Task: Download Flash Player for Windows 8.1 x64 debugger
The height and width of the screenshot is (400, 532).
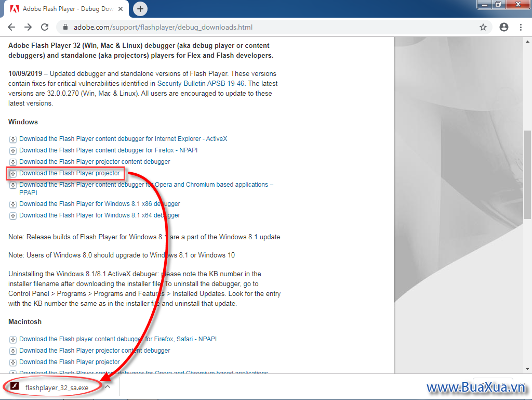Action: tap(100, 216)
